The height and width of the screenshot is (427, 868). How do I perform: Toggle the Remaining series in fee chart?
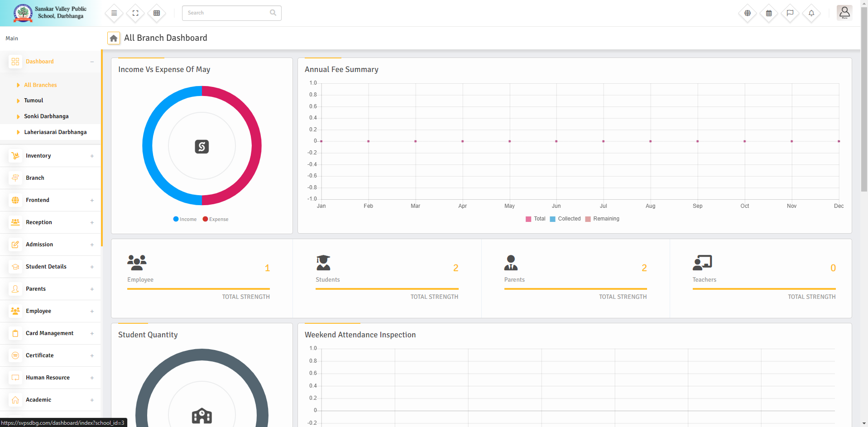tap(602, 219)
